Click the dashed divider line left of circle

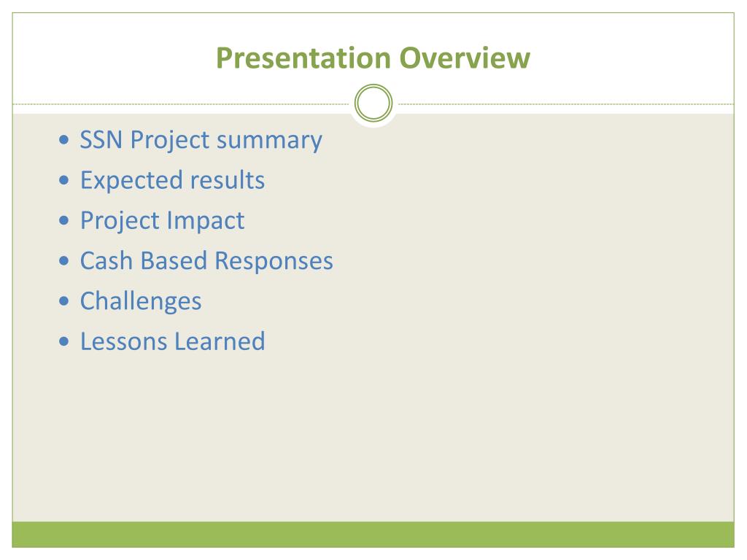point(181,104)
